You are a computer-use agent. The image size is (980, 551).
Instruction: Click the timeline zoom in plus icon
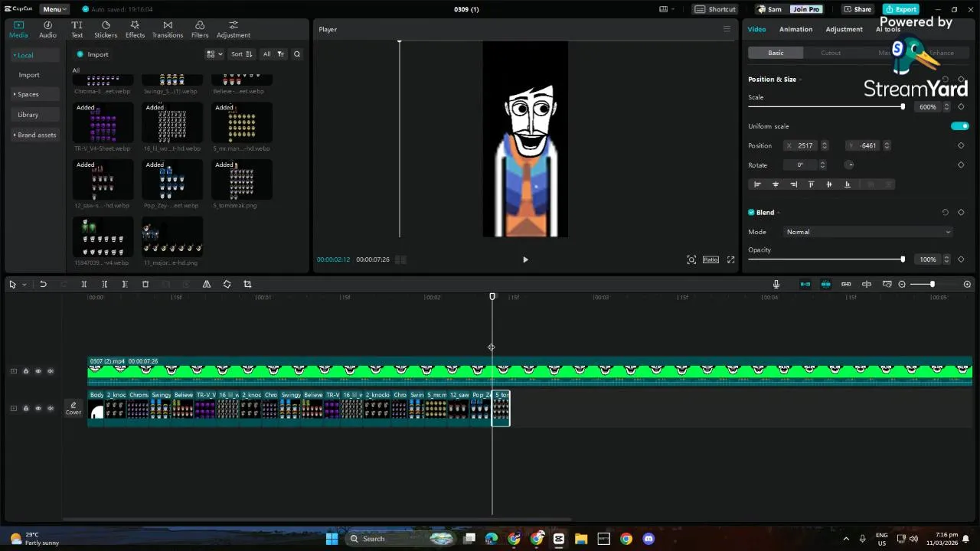click(967, 284)
